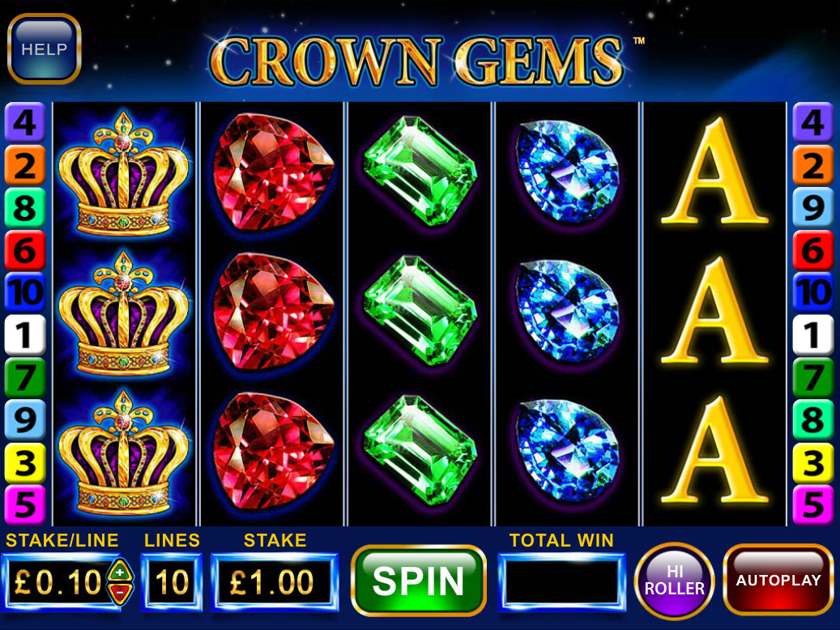Click the LINES value box

click(x=172, y=581)
